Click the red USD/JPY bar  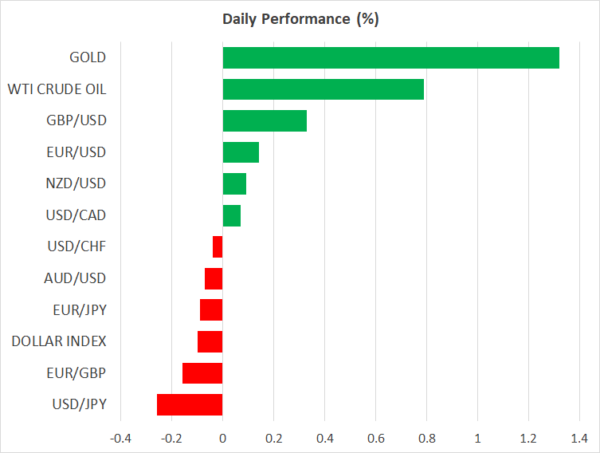[189, 404]
